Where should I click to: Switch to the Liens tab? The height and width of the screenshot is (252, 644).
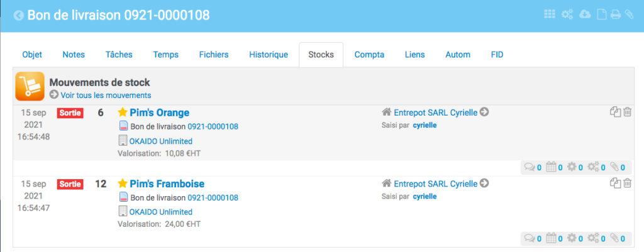tap(415, 55)
